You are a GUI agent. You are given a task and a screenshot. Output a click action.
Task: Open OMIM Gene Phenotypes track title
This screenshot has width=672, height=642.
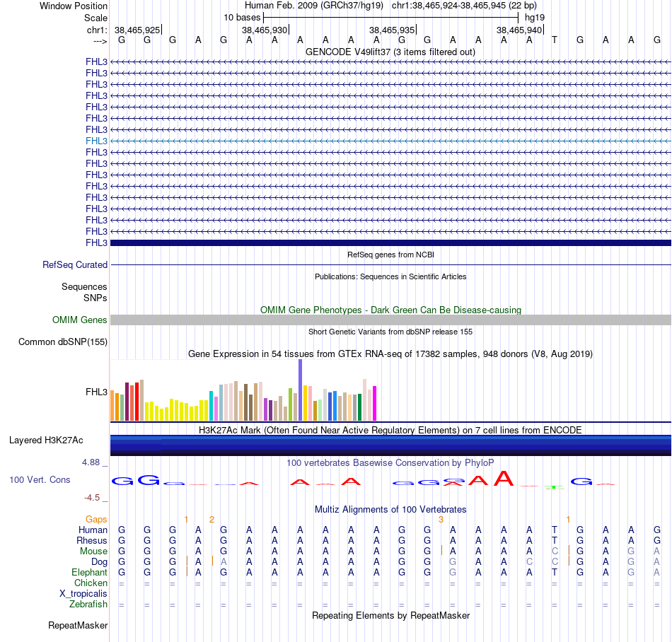point(390,310)
